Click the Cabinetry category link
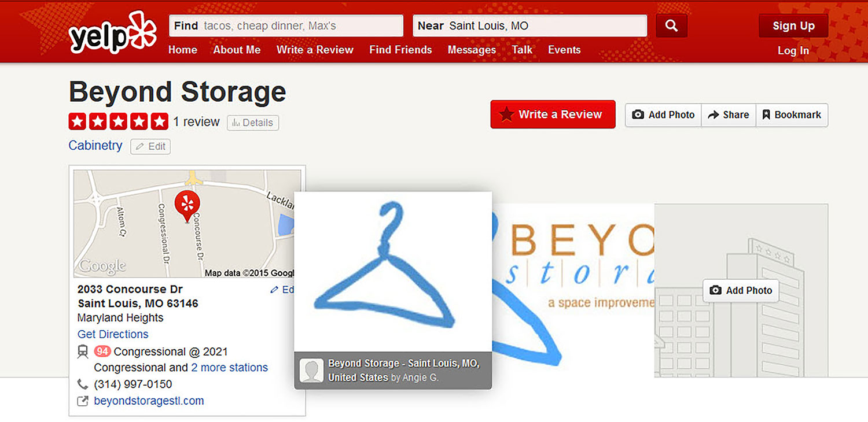Screen dimensions: 868x422 point(95,145)
